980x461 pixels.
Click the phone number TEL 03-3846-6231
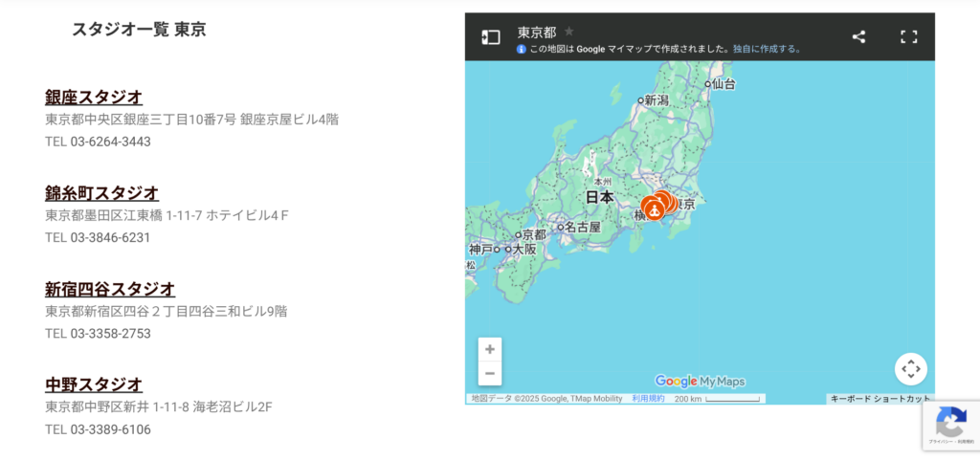[98, 238]
